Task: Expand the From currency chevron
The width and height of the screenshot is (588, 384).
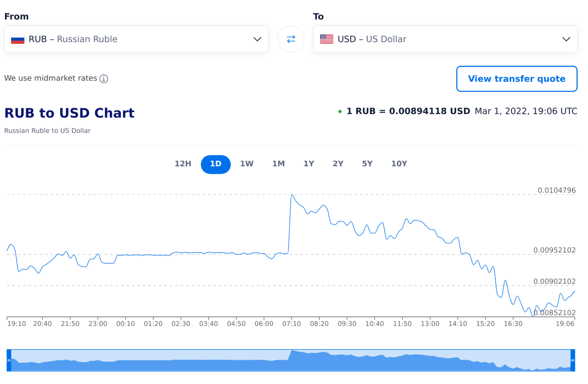Action: [x=257, y=39]
